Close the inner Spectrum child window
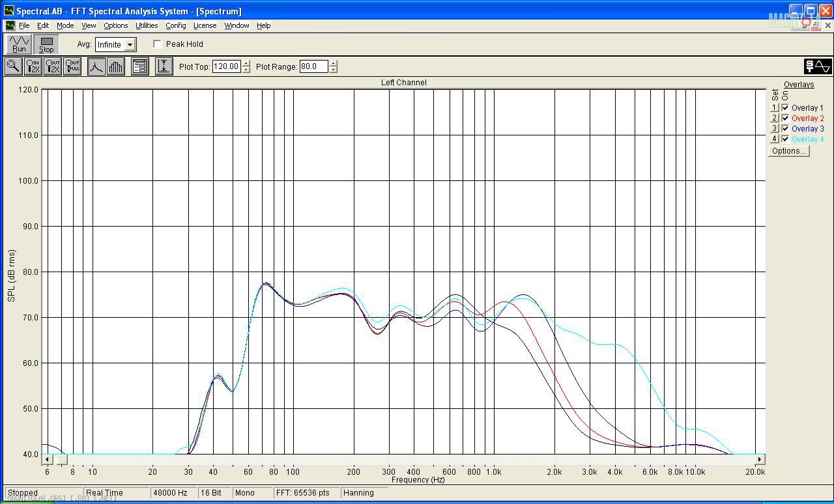 coord(828,25)
